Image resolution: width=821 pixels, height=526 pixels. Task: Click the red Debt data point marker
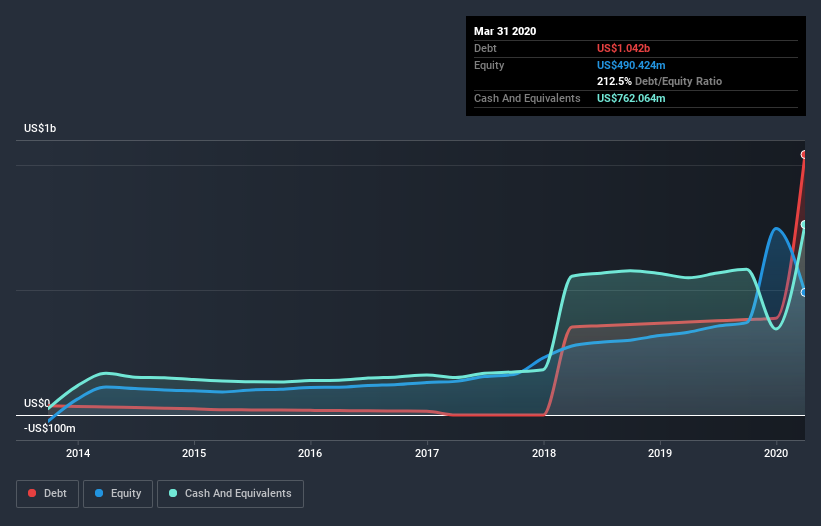(x=804, y=154)
